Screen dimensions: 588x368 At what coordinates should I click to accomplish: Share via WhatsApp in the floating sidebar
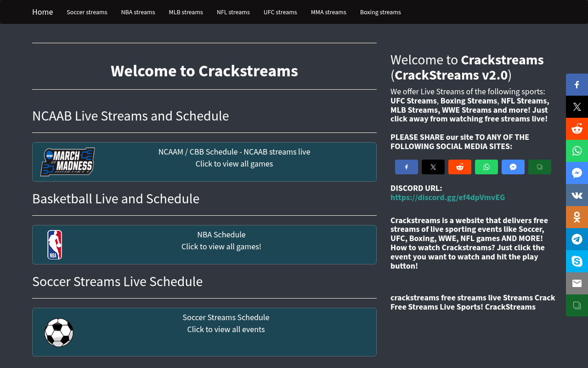[x=577, y=151]
